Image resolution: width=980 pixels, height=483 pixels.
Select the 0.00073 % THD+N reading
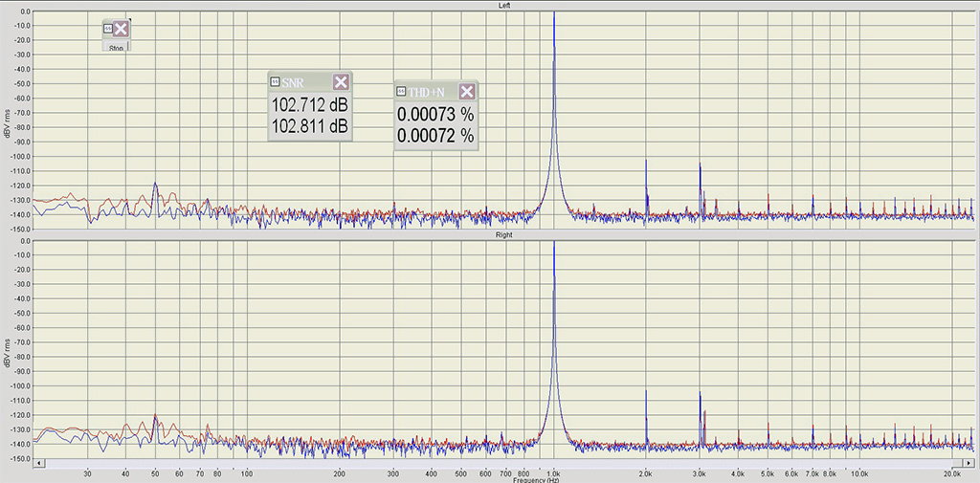point(435,115)
